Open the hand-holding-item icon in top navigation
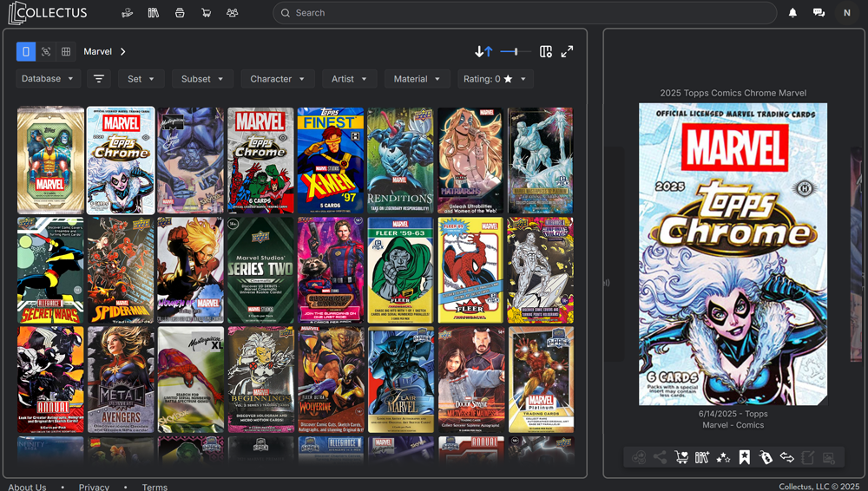The image size is (868, 491). (x=128, y=13)
